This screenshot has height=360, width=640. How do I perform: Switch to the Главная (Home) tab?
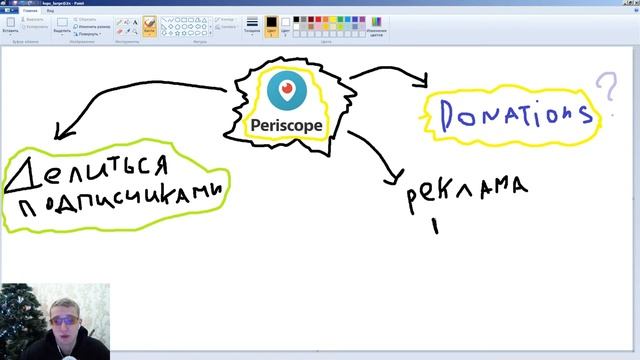pyautogui.click(x=30, y=11)
